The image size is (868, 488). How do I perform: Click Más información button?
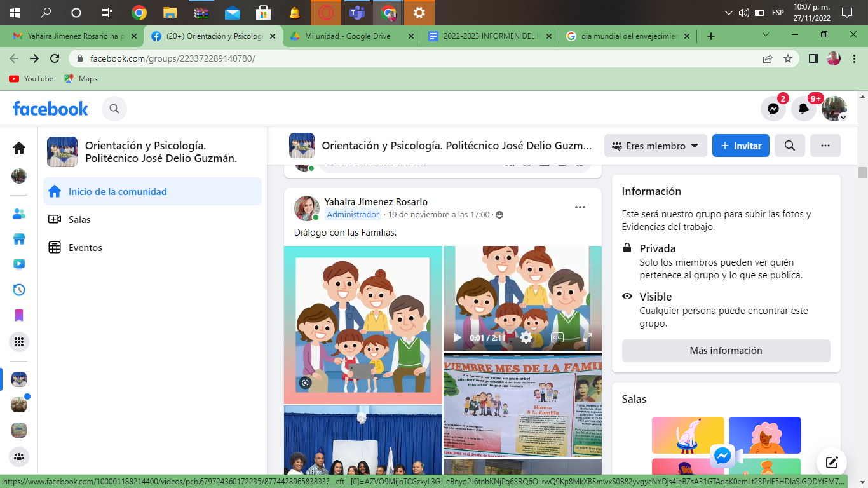(x=726, y=351)
